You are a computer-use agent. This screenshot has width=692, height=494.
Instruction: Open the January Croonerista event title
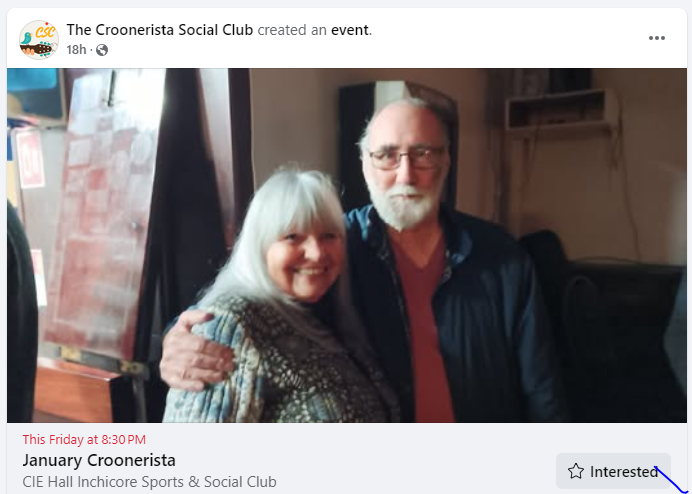(x=99, y=460)
